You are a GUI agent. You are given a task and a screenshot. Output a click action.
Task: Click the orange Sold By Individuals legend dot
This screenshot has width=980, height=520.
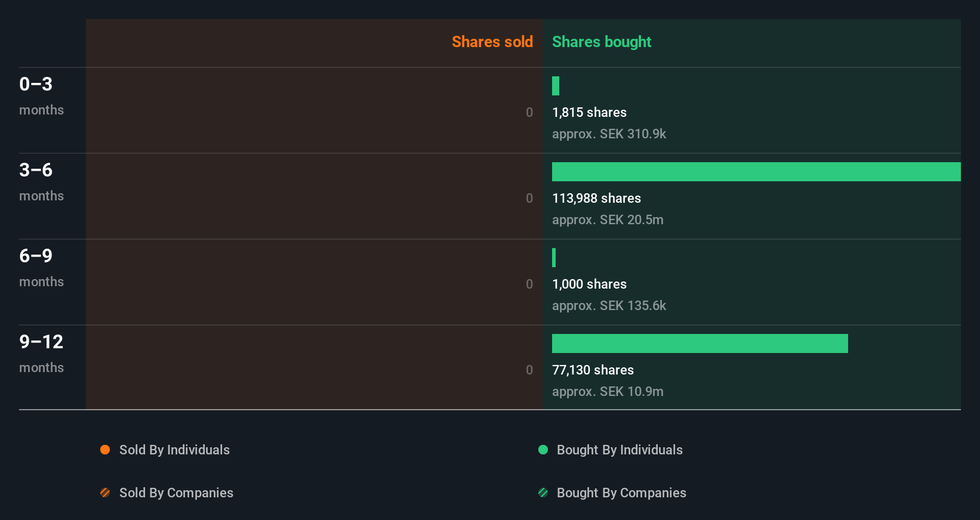tap(105, 450)
